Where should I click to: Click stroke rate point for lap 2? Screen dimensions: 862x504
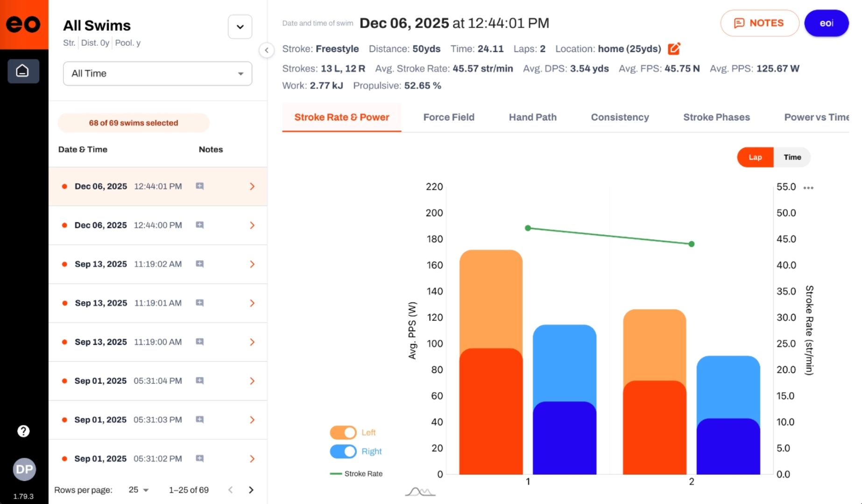tap(692, 244)
